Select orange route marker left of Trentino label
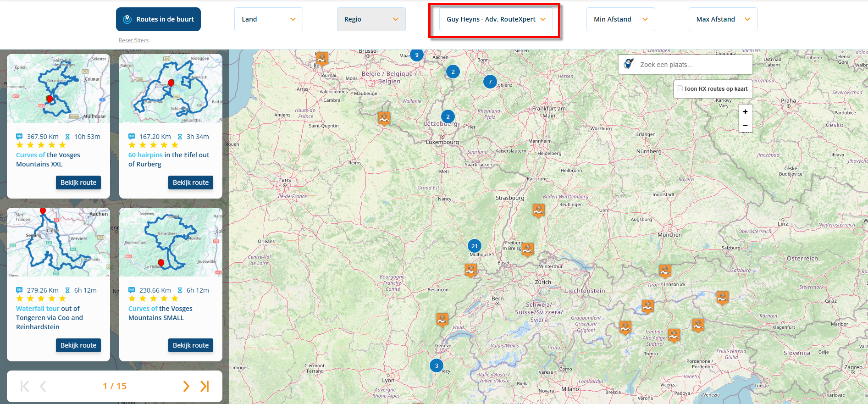 point(625,327)
